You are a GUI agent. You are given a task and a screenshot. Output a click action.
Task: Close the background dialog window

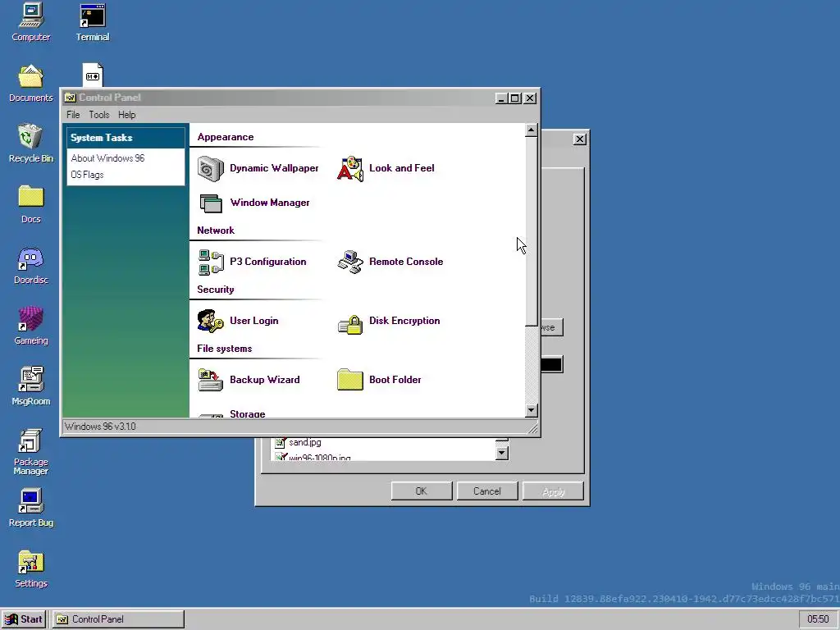(580, 139)
